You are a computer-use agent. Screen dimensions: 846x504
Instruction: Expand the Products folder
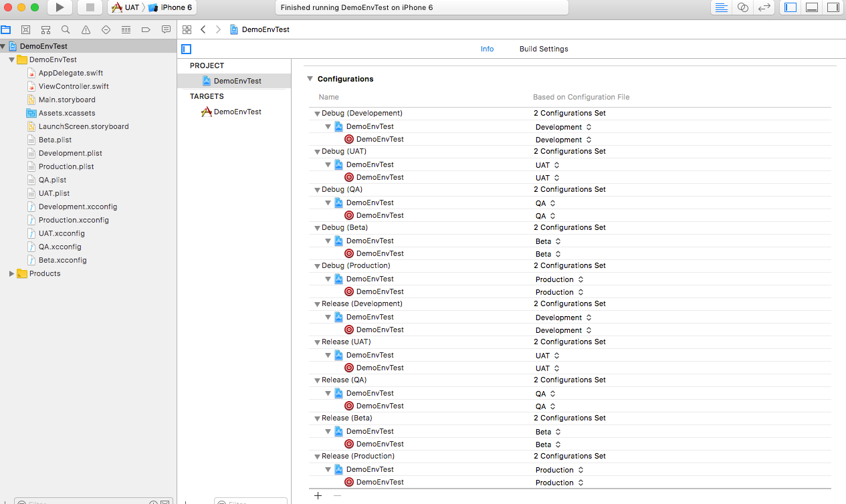[x=11, y=273]
